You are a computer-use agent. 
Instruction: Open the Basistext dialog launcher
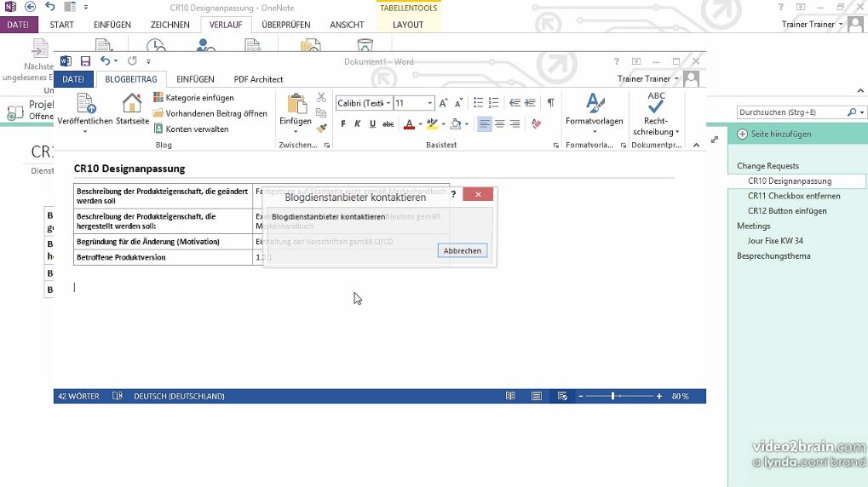coord(555,146)
